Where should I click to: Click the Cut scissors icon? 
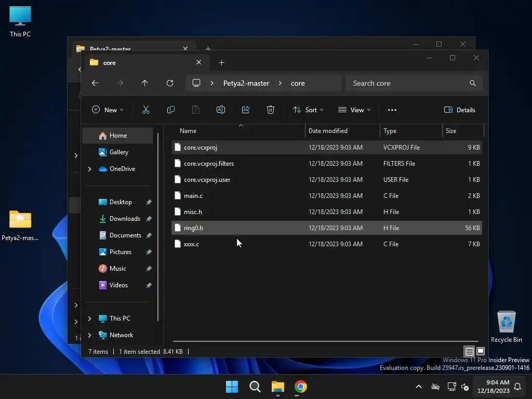145,110
